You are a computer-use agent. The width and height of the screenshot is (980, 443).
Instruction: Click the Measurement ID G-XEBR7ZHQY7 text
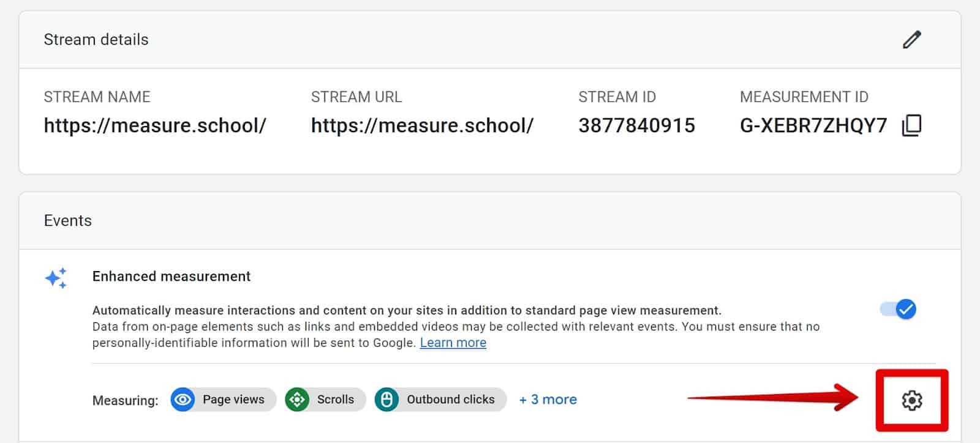click(x=813, y=125)
